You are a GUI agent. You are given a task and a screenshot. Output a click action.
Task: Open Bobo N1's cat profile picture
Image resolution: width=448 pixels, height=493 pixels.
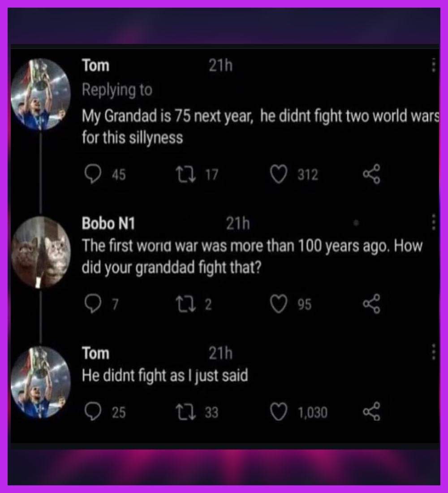(x=41, y=251)
